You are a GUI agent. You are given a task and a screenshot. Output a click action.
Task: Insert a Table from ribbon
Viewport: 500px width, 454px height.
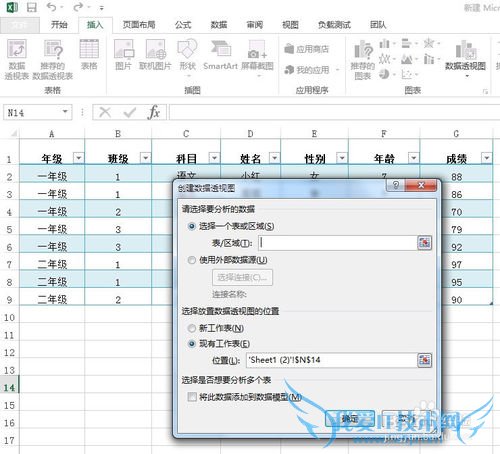[x=89, y=54]
